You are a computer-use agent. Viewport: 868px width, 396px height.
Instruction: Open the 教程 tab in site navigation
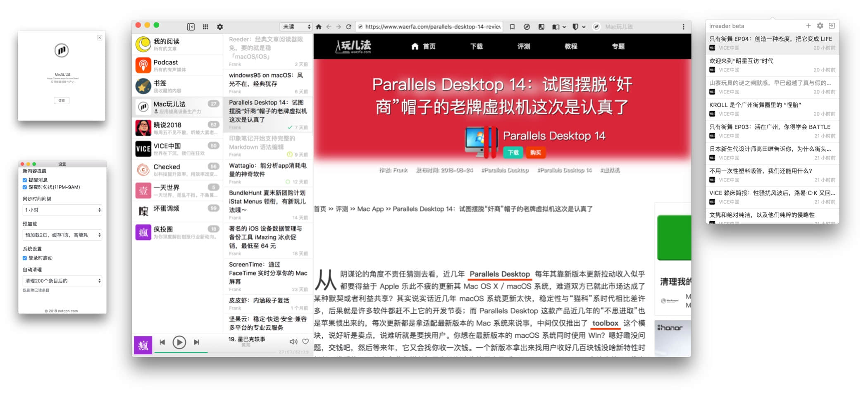(571, 46)
